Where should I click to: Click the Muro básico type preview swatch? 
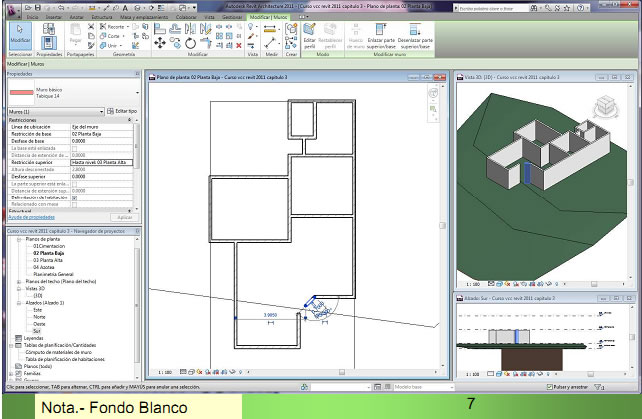tap(20, 91)
